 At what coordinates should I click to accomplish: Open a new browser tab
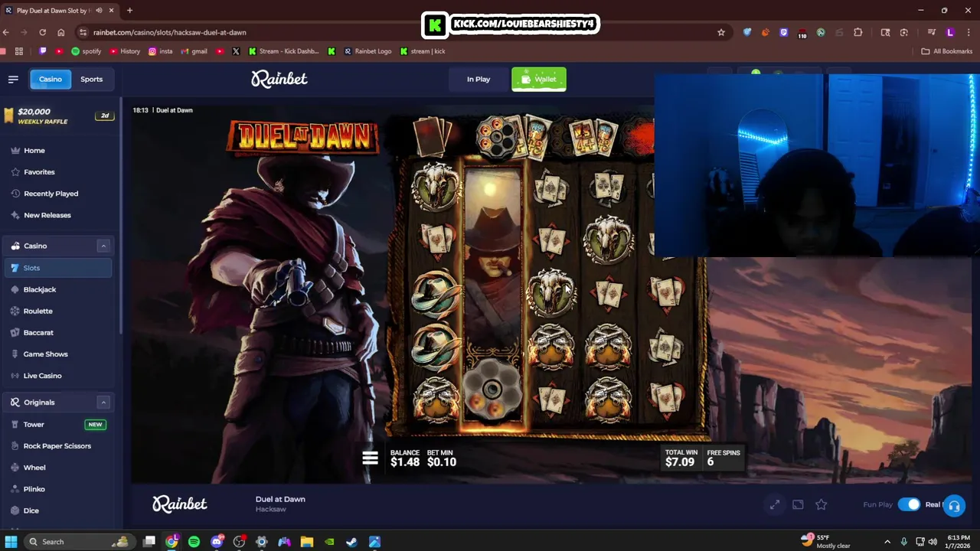click(x=129, y=10)
